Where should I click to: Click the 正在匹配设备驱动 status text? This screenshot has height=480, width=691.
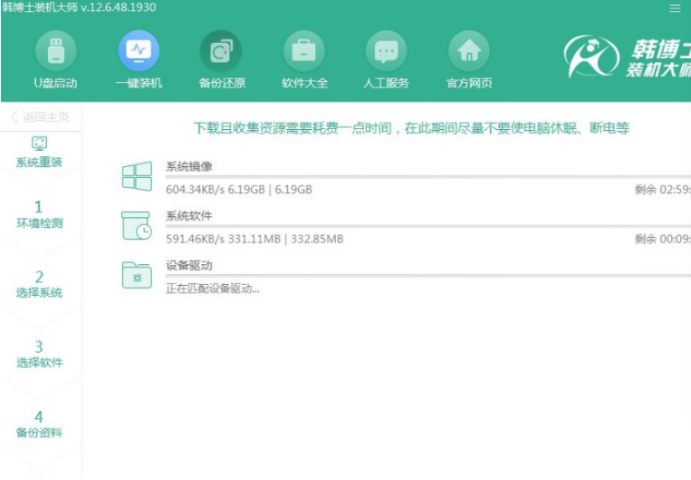click(212, 289)
